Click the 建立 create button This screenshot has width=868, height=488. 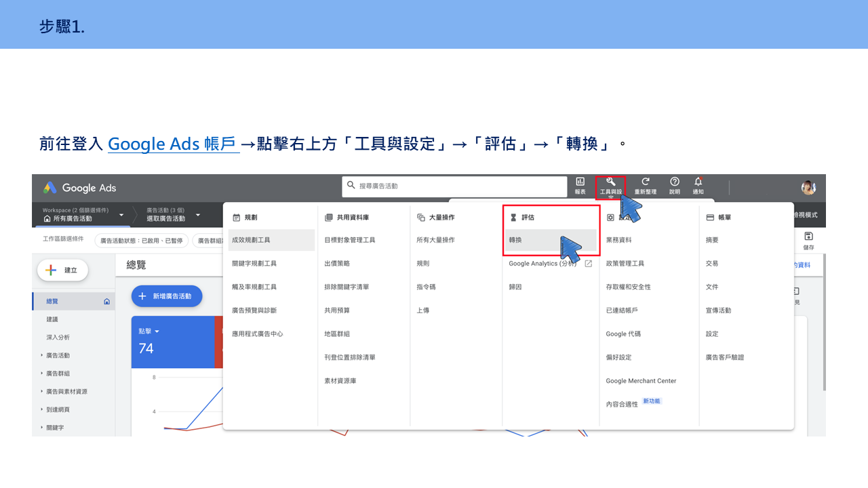(62, 270)
